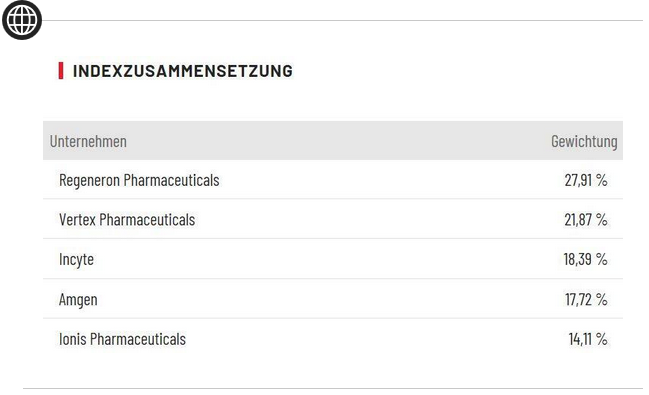
Task: Open the Vertex Pharmaceuticals entry
Action: pyautogui.click(x=127, y=219)
